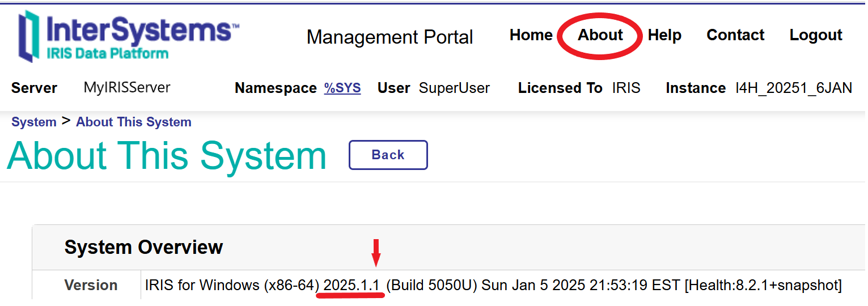This screenshot has height=306, width=868.
Task: Go to the Home page
Action: coord(531,35)
